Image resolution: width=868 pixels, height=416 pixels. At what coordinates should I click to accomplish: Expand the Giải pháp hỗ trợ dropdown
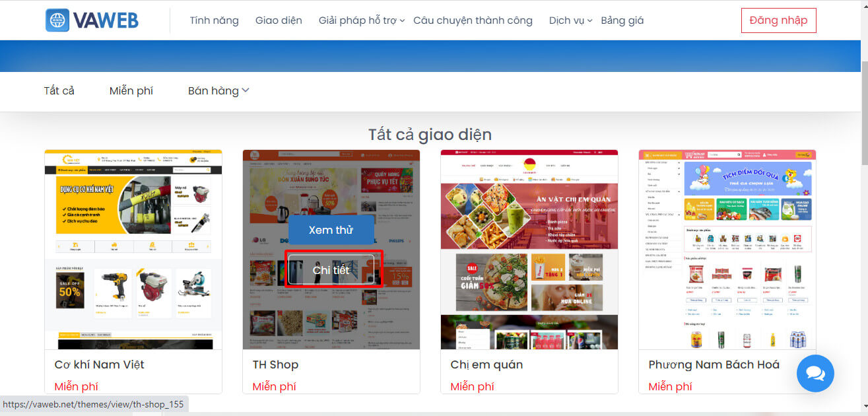point(361,20)
